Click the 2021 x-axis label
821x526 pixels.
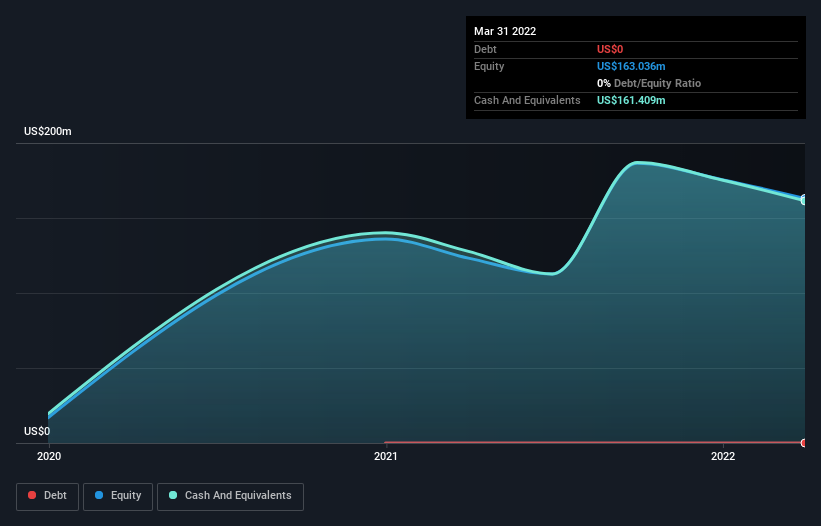386,456
